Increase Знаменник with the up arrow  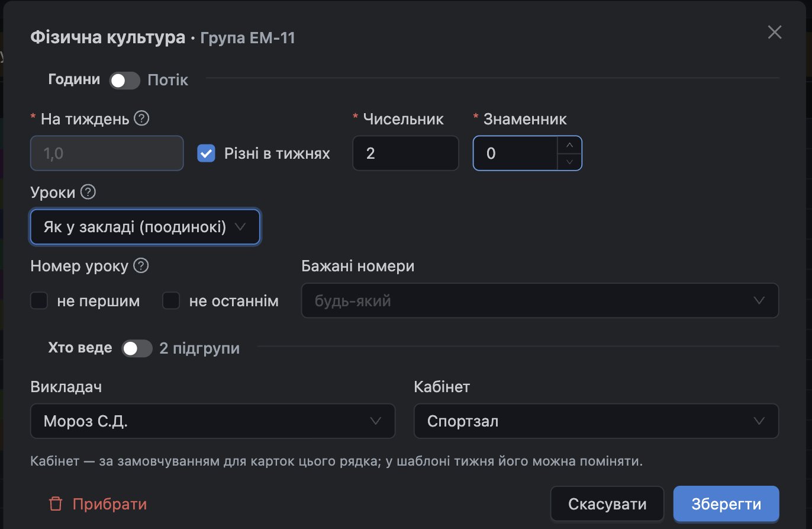point(569,145)
